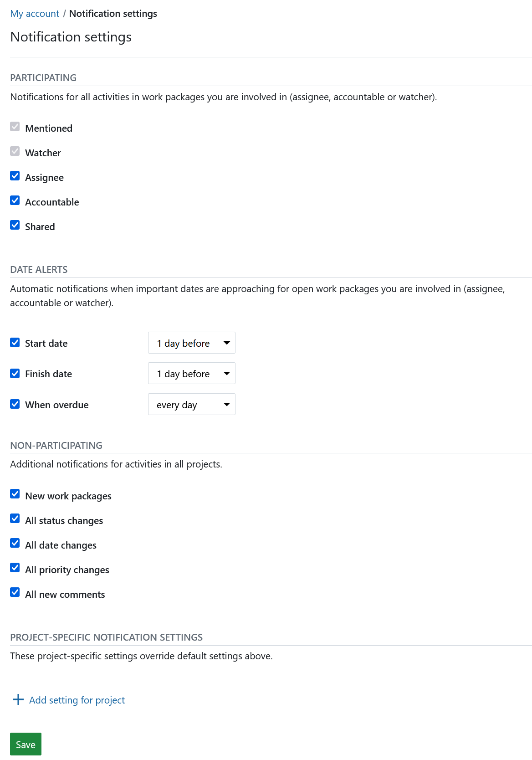Disable All date changes notifications
Image resolution: width=532 pixels, height=760 pixels.
coord(15,544)
